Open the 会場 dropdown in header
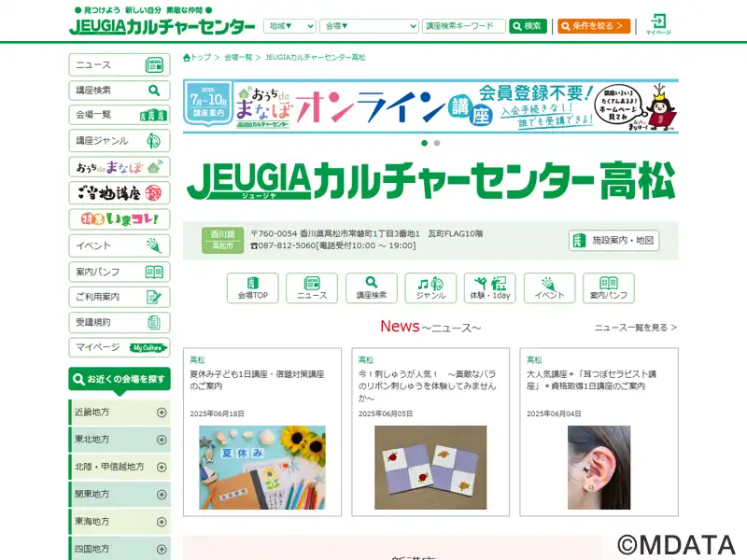 point(369,26)
